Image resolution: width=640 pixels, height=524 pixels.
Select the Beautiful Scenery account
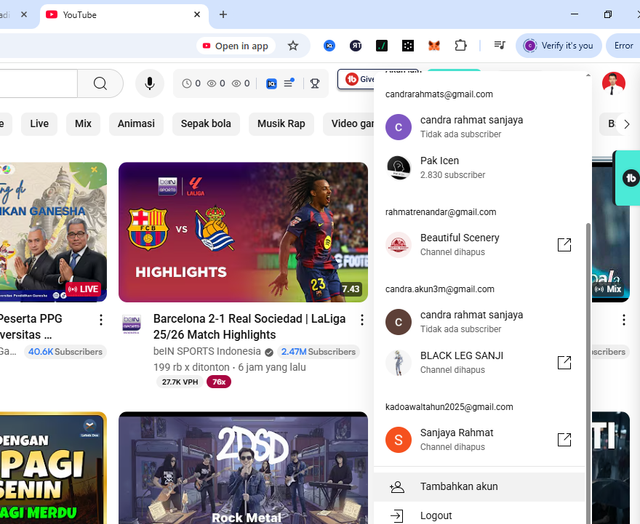click(479, 244)
